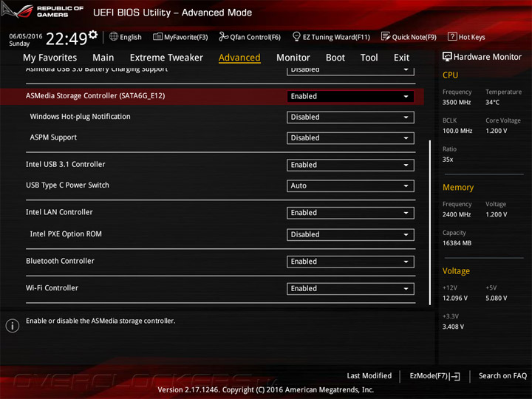Open the Bluetooth Controller dropdown
Screen dimensions: 532x399
[x=350, y=262]
